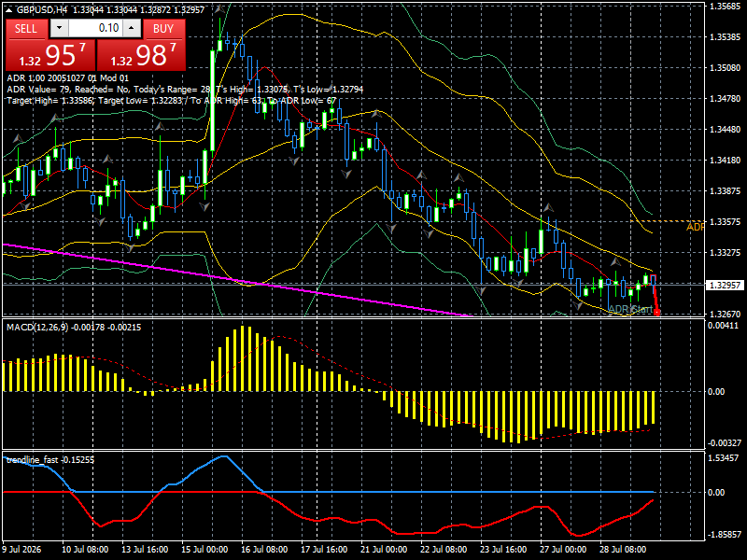Screen dimensions: 747x560
Task: Decrease lot volume with down arrow
Action: (59, 28)
